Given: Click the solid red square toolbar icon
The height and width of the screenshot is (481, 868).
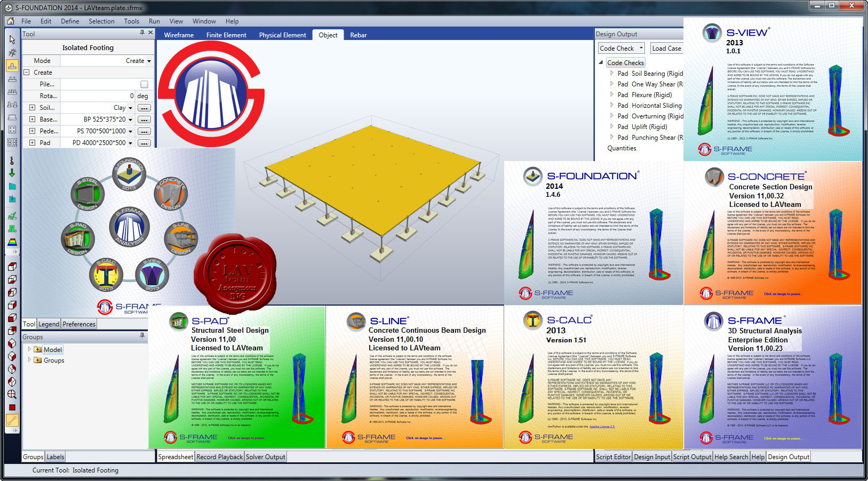Looking at the screenshot, I should point(12,407).
